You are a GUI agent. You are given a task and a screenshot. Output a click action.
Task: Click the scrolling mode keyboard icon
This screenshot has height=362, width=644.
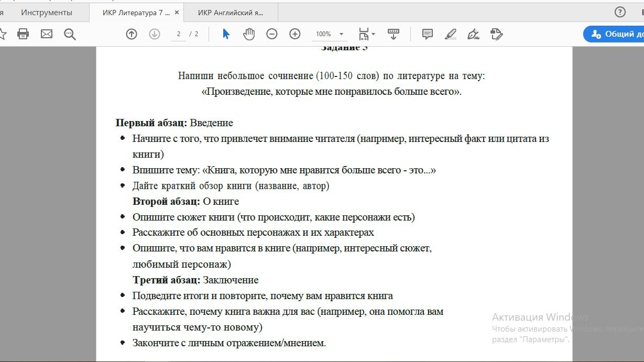point(394,34)
